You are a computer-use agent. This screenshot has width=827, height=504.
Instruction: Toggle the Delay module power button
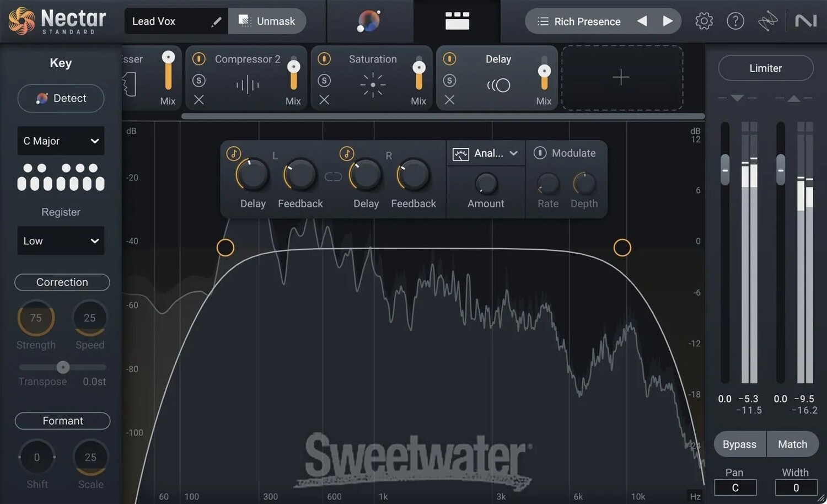[x=449, y=59]
